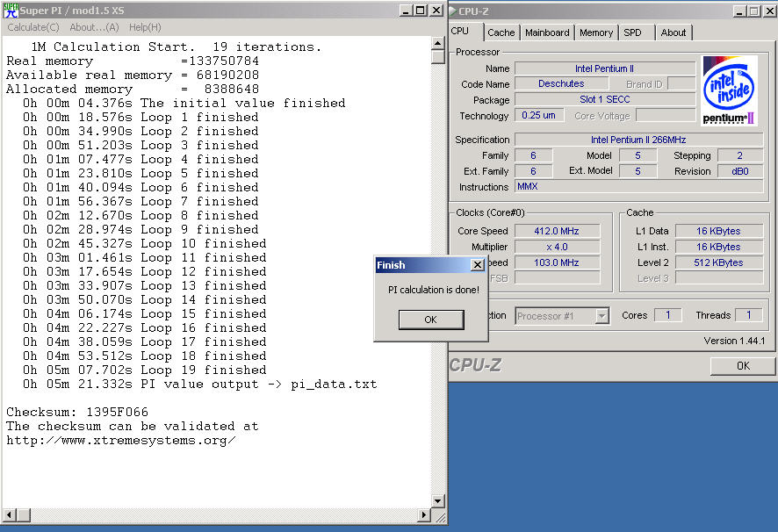The width and height of the screenshot is (778, 532).
Task: Click the Stepping value '2' field
Action: click(x=740, y=155)
